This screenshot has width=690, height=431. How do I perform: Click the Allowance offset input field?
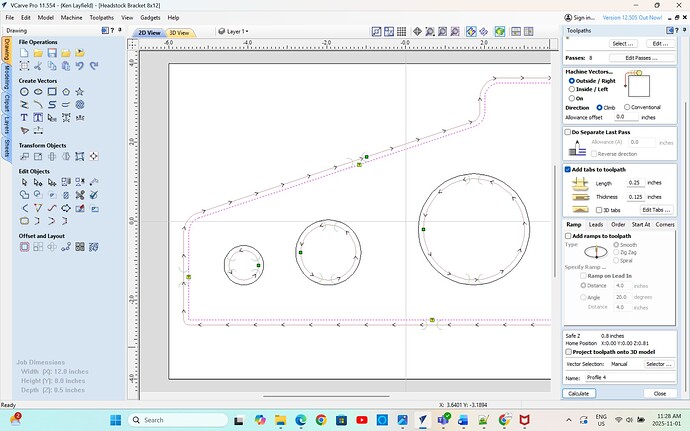tap(626, 117)
